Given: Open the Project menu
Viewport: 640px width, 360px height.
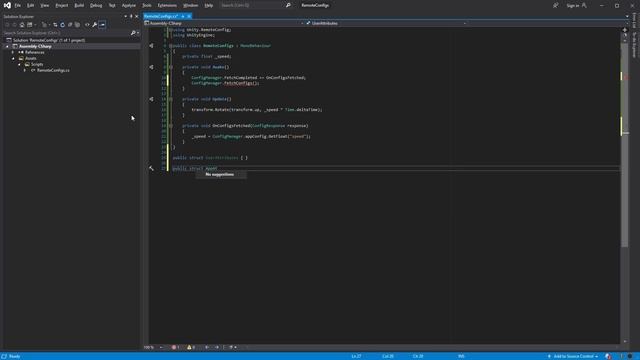Looking at the screenshot, I should click(62, 5).
